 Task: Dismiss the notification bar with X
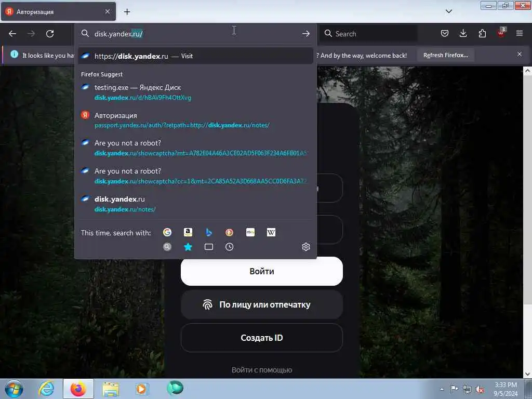coord(520,54)
